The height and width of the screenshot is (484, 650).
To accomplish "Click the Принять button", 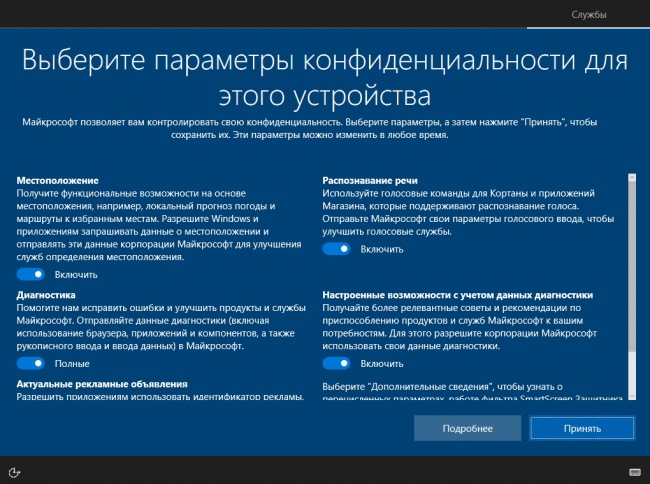I will tap(582, 428).
